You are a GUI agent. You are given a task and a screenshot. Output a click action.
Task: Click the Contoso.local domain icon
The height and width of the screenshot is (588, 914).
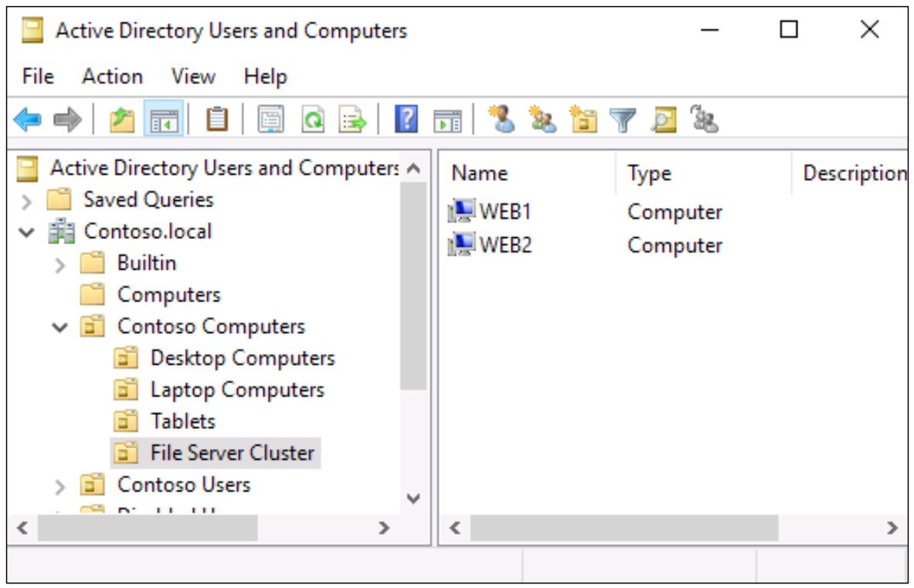pos(61,231)
